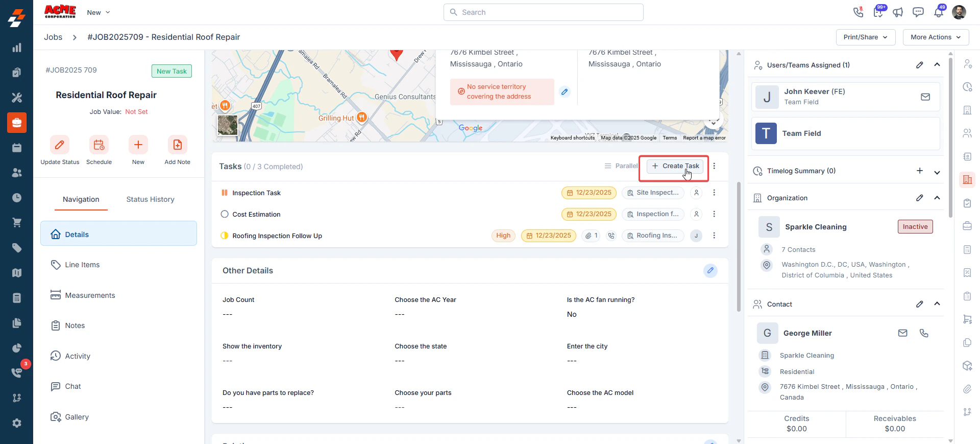Open Jobs briefcase icon in left sidebar
This screenshot has width=980, height=444.
[x=17, y=123]
